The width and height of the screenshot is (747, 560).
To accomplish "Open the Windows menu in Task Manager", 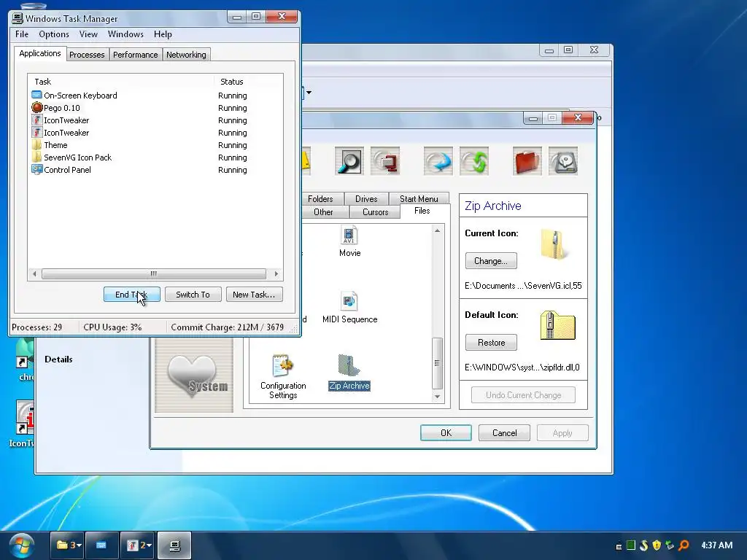I will tap(125, 34).
